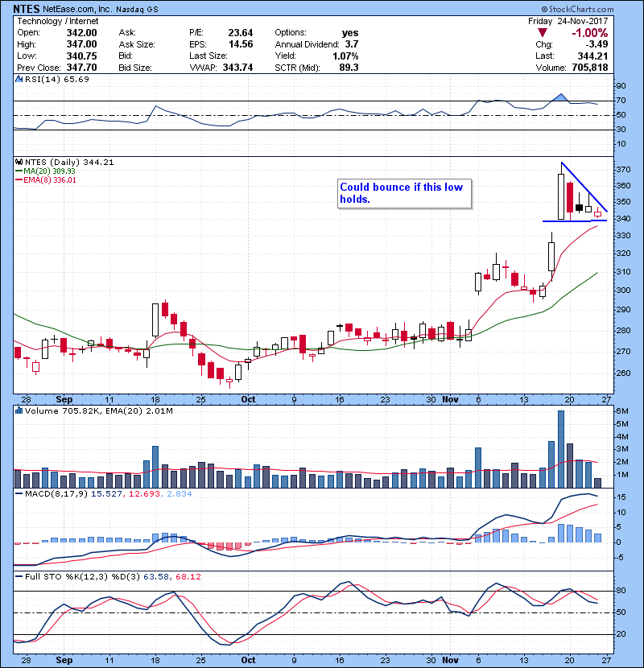
Task: Click the RSI(14) 65.69 legend label
Action: pyautogui.click(x=56, y=79)
